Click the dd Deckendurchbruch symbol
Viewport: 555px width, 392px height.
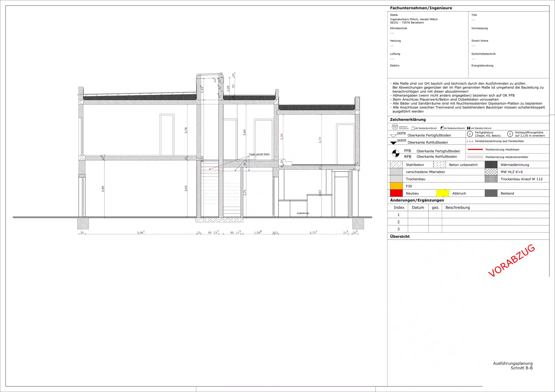(413, 128)
